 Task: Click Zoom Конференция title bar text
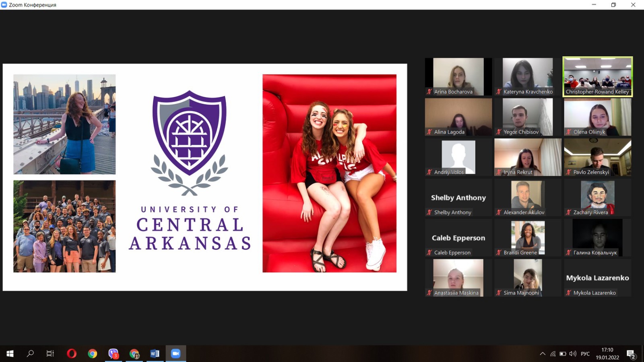point(33,5)
